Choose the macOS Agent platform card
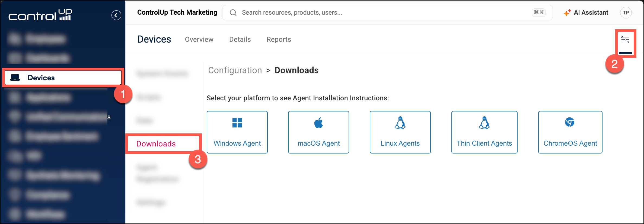Viewport: 644px width, 224px height. (x=318, y=132)
